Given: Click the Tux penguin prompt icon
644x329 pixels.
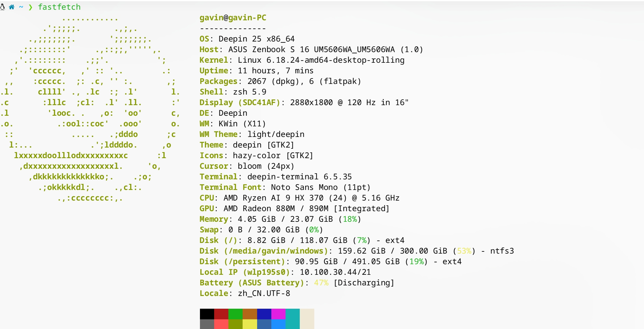Looking at the screenshot, I should click(x=2, y=7).
